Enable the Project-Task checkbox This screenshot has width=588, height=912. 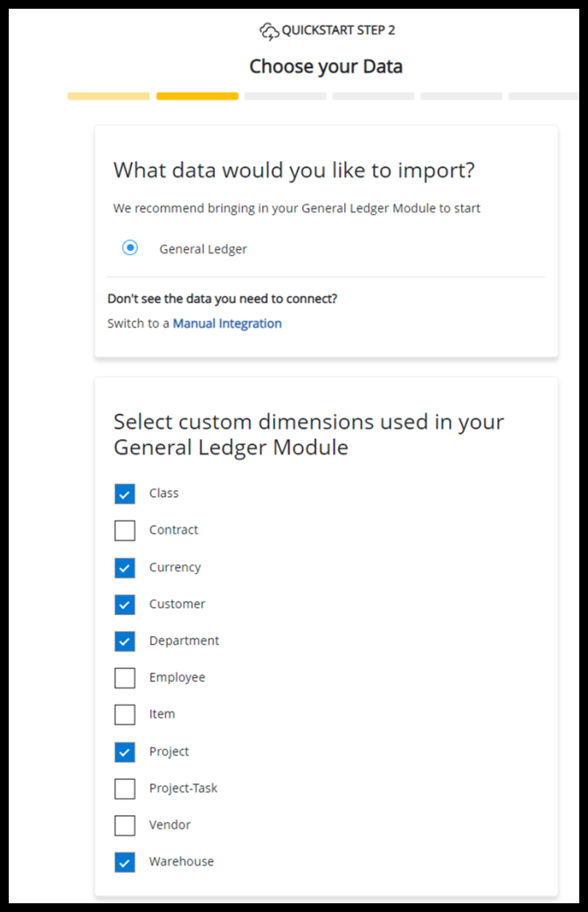(x=125, y=789)
